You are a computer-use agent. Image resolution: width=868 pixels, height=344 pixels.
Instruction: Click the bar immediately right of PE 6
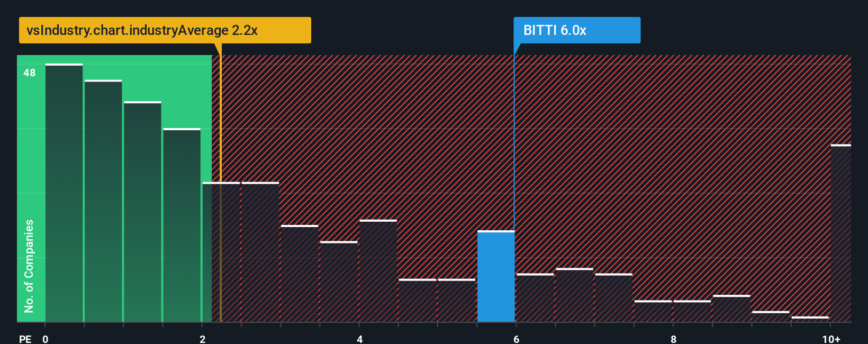(x=535, y=298)
